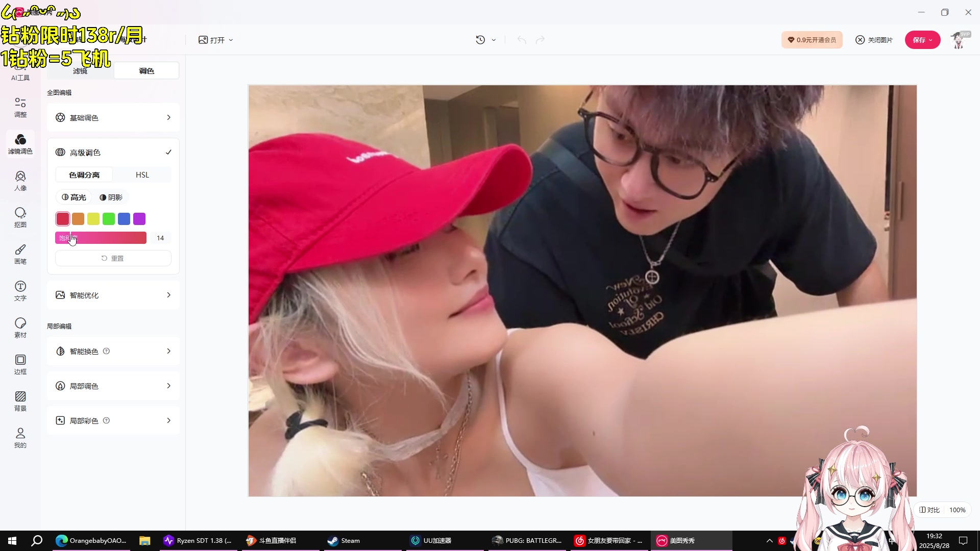Screen dimensions: 980x551
Task: Open the 背景 background tool
Action: point(20,401)
